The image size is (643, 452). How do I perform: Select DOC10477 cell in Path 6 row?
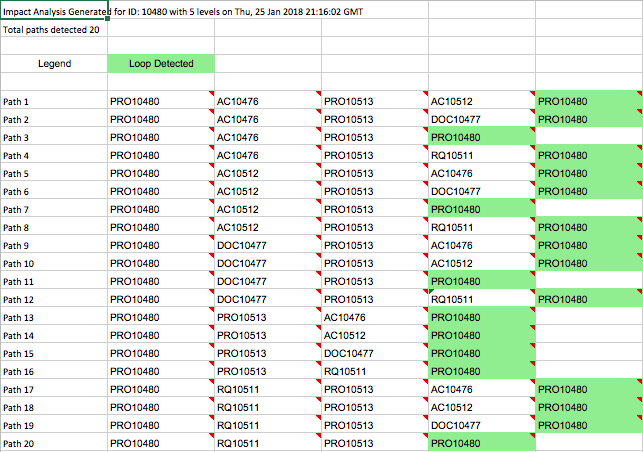[482, 190]
